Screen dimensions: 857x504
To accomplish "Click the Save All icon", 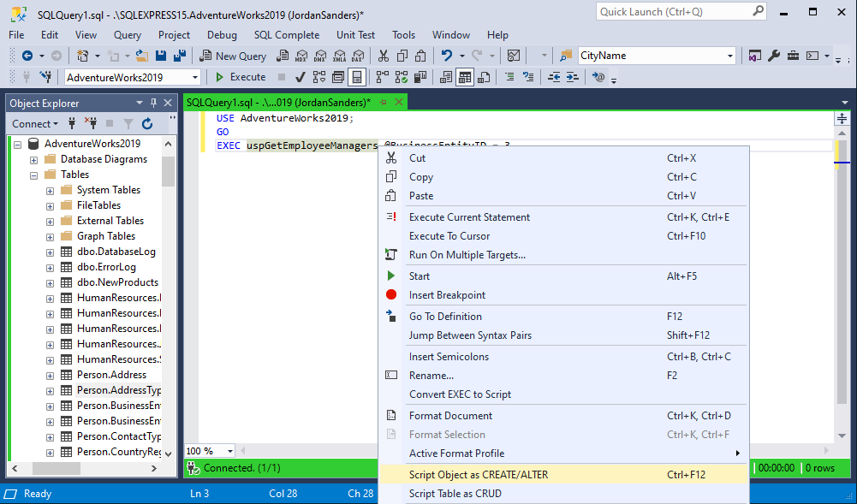I will point(179,56).
